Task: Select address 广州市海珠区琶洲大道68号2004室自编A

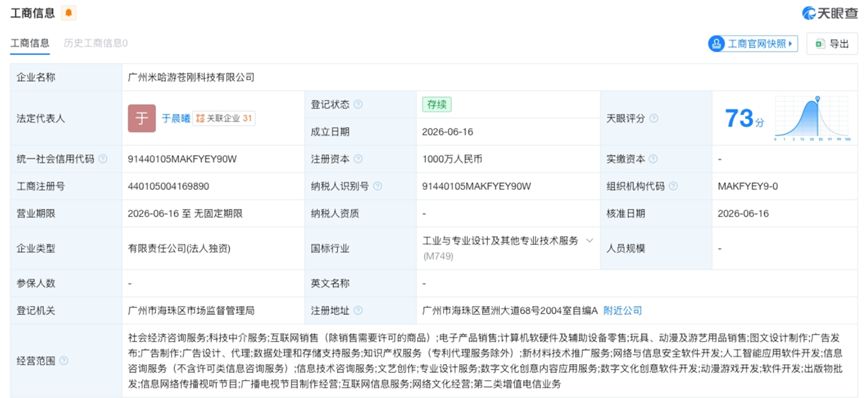Action: tap(510, 311)
